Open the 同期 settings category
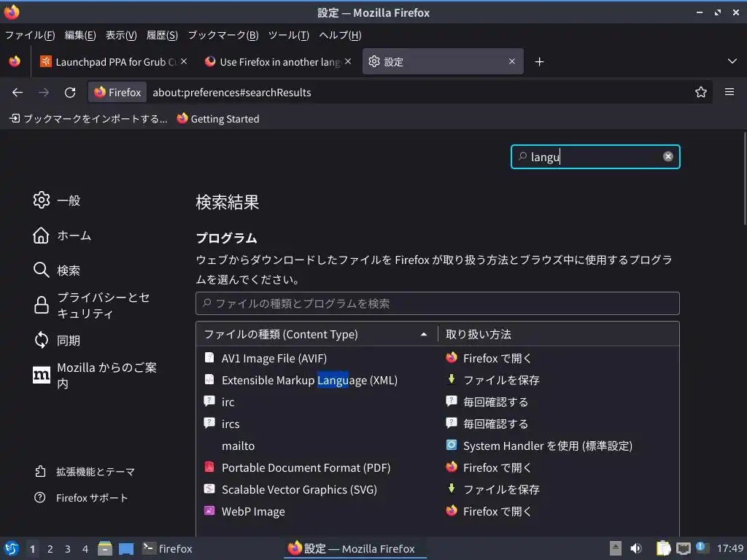This screenshot has width=747, height=560. click(x=57, y=341)
